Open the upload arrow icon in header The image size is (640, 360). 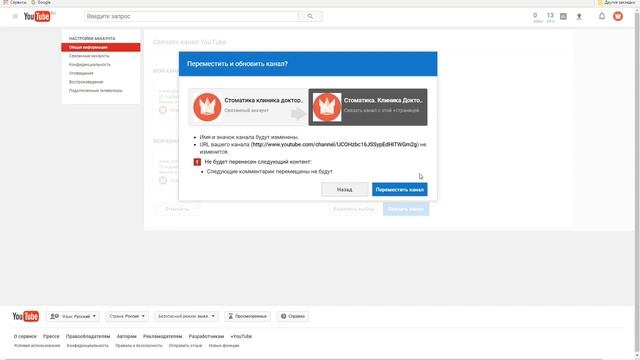(x=579, y=16)
